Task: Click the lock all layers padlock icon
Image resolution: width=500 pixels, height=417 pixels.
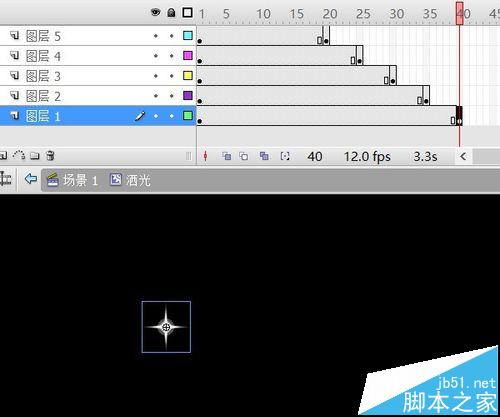Action: pos(171,13)
